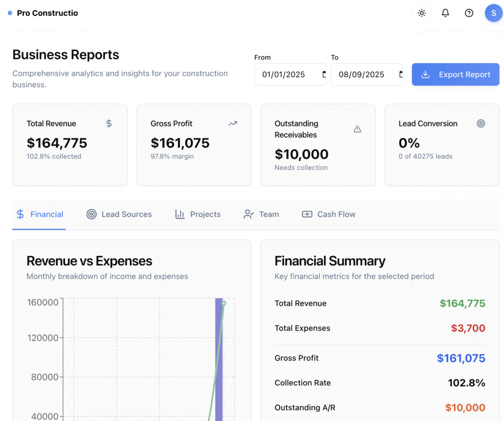Toggle the light/dark theme sun icon
This screenshot has height=421, width=504.
[421, 13]
